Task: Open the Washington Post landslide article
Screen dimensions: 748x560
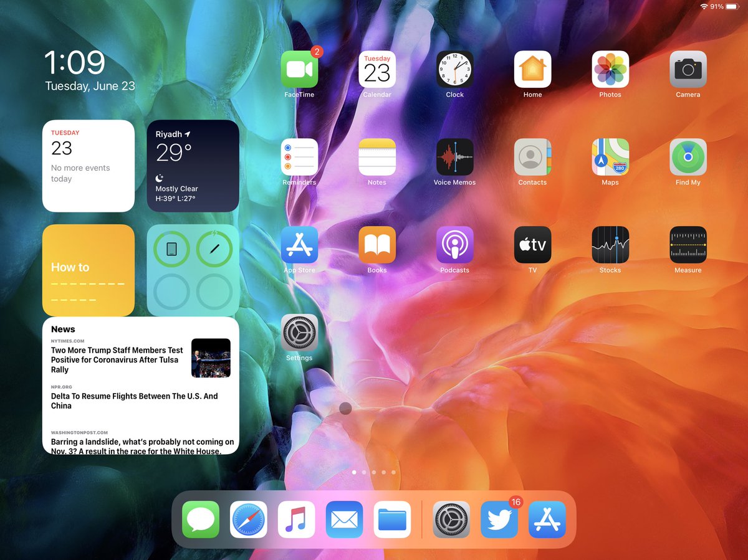Action: 143,446
